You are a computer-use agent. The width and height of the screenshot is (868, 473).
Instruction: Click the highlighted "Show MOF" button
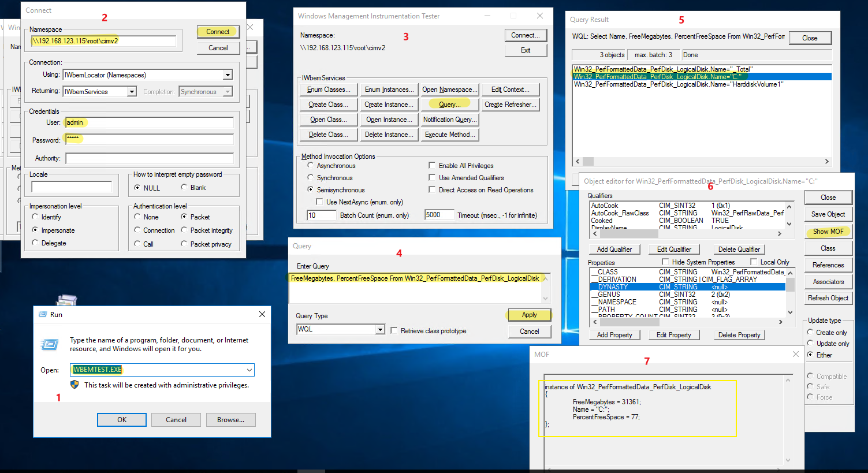[828, 231]
